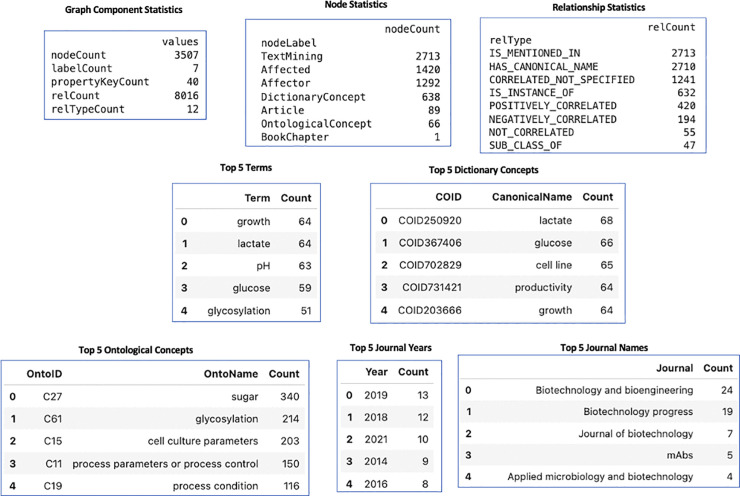Click the mAbs journal row
Screen dimensions: 740x496
tap(598, 455)
